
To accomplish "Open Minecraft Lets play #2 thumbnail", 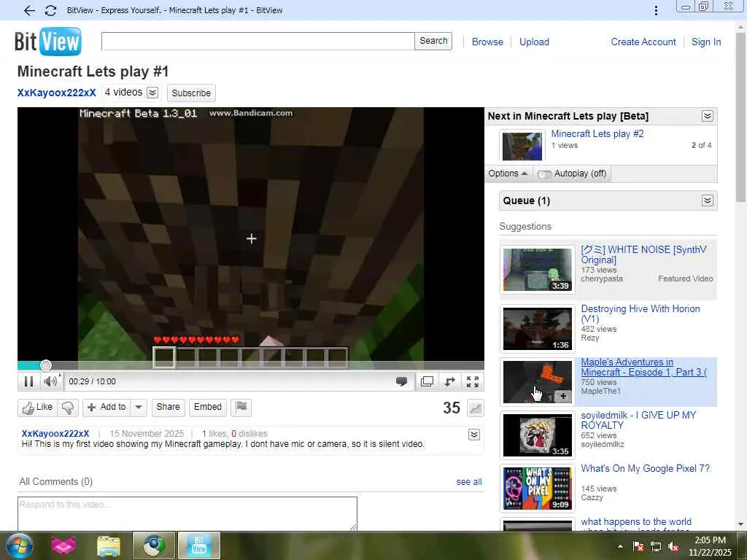I will coord(522,146).
